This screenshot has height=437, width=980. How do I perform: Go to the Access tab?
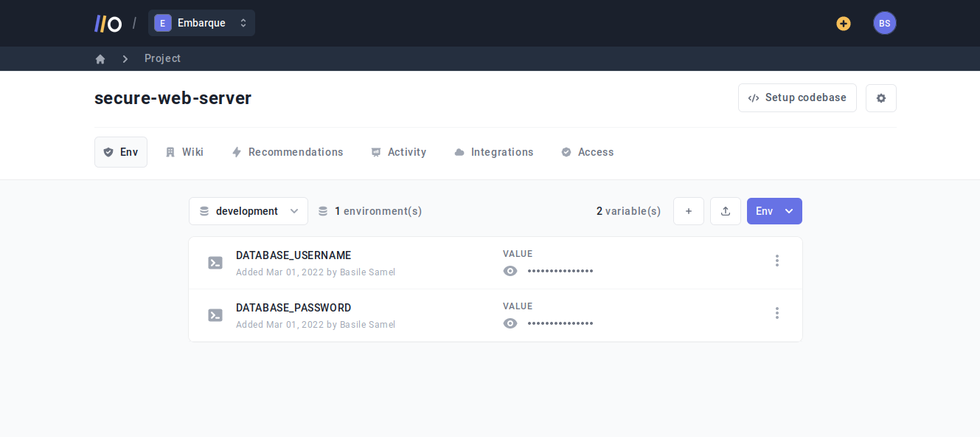[x=587, y=152]
